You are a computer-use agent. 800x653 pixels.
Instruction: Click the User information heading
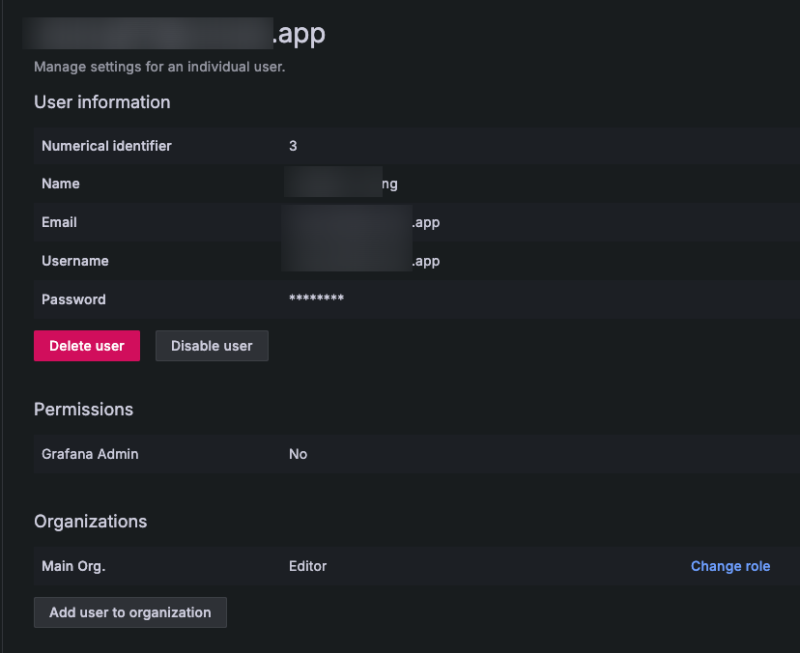(x=102, y=102)
